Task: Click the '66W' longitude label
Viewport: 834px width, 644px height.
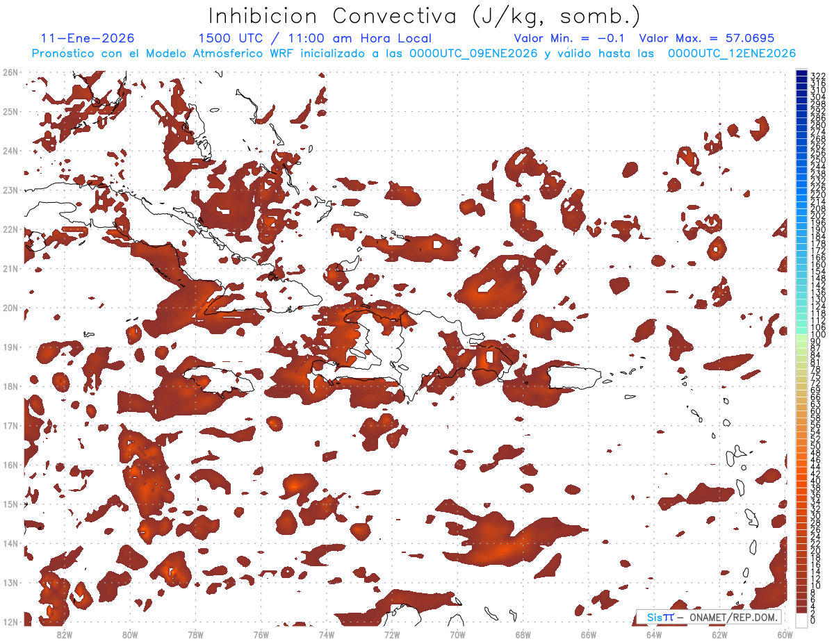Action: point(589,635)
